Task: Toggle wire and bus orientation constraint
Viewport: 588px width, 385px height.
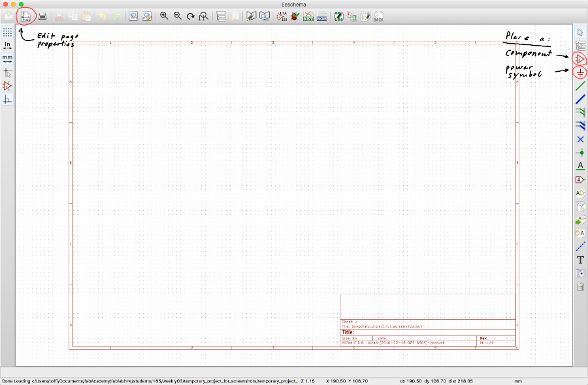Action: (x=7, y=99)
